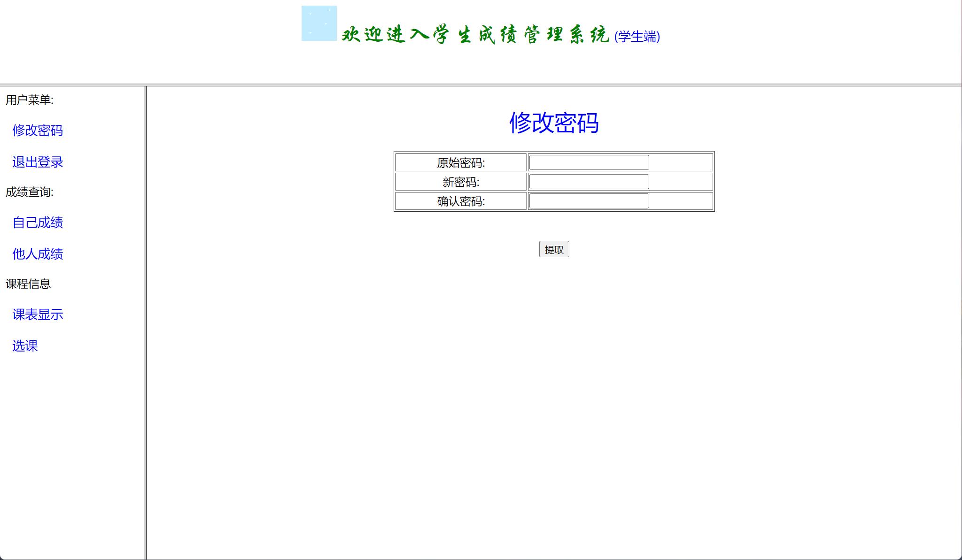Click the 用户菜单 section label
Image resolution: width=962 pixels, height=560 pixels.
pos(29,100)
